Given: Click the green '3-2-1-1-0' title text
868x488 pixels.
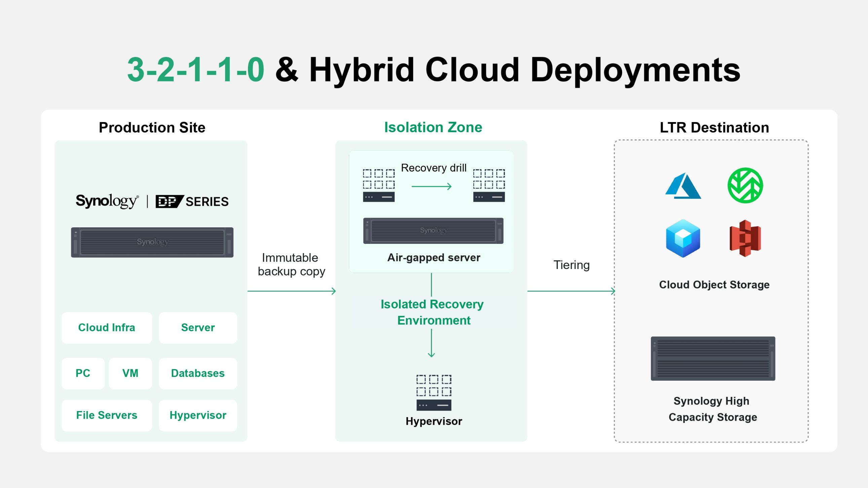Looking at the screenshot, I should tap(195, 70).
